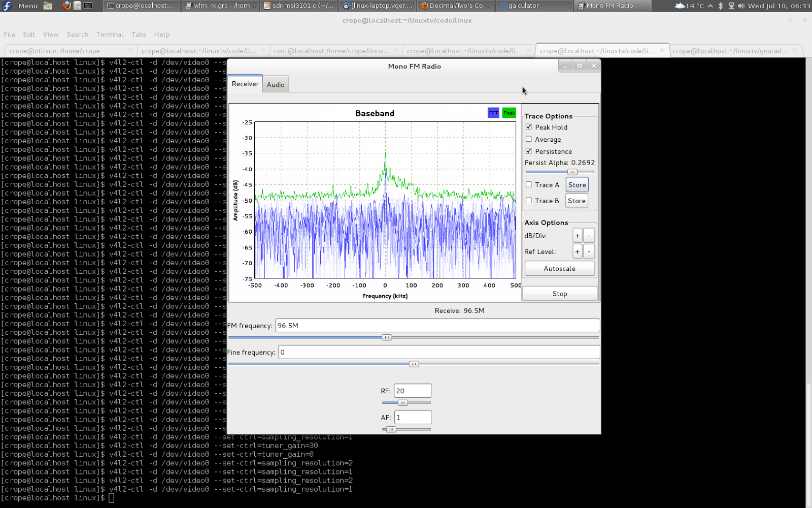This screenshot has width=812, height=508.
Task: Expand the system tray up-arrow icon
Action: pos(710,6)
